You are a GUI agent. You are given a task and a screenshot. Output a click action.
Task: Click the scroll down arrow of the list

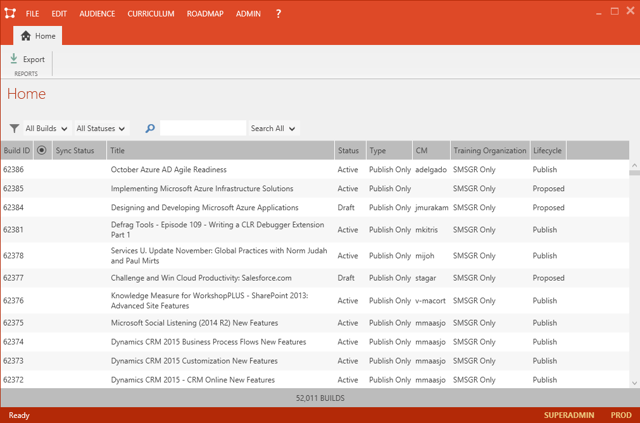point(633,381)
